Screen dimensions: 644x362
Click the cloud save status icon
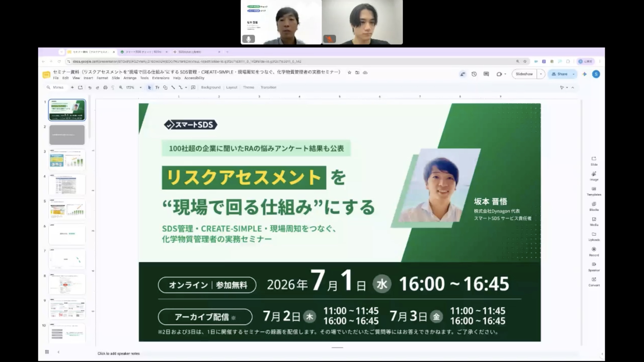365,73
